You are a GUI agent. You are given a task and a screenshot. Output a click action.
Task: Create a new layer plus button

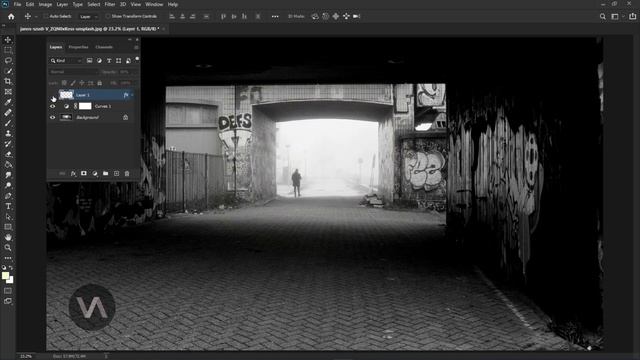(x=116, y=173)
